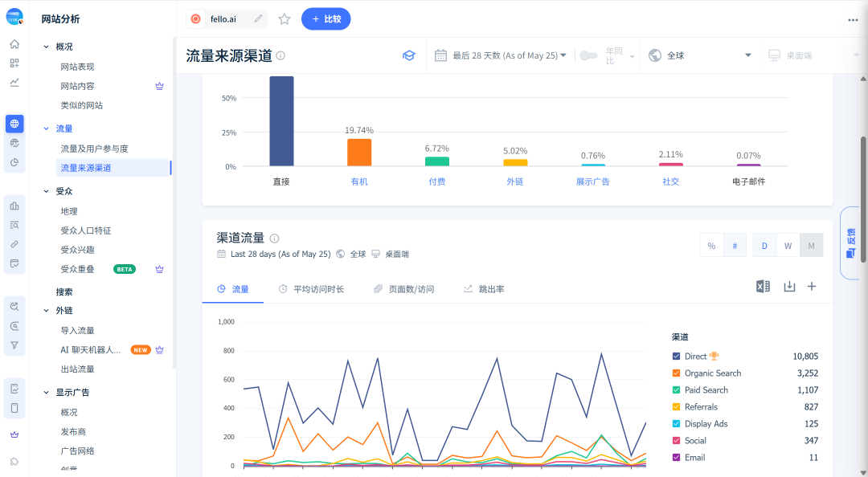Image resolution: width=868 pixels, height=477 pixels.
Task: Switch to the 页面数/访问 tab
Action: pos(404,289)
